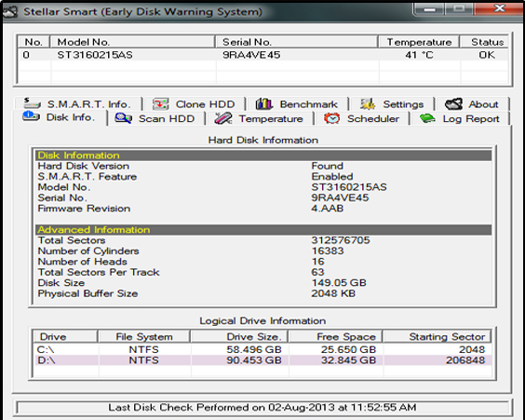Click the Scan HDD magnifier icon
This screenshot has height=420, width=525.
click(x=123, y=118)
